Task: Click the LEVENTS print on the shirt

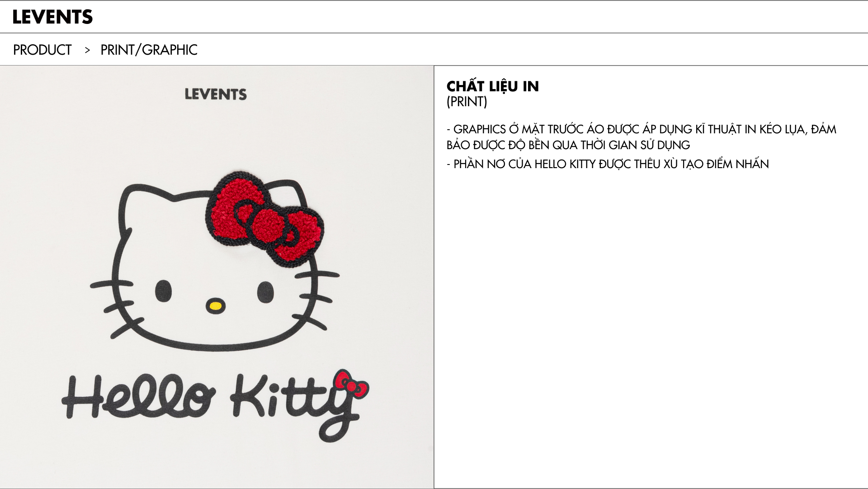Action: pos(216,94)
